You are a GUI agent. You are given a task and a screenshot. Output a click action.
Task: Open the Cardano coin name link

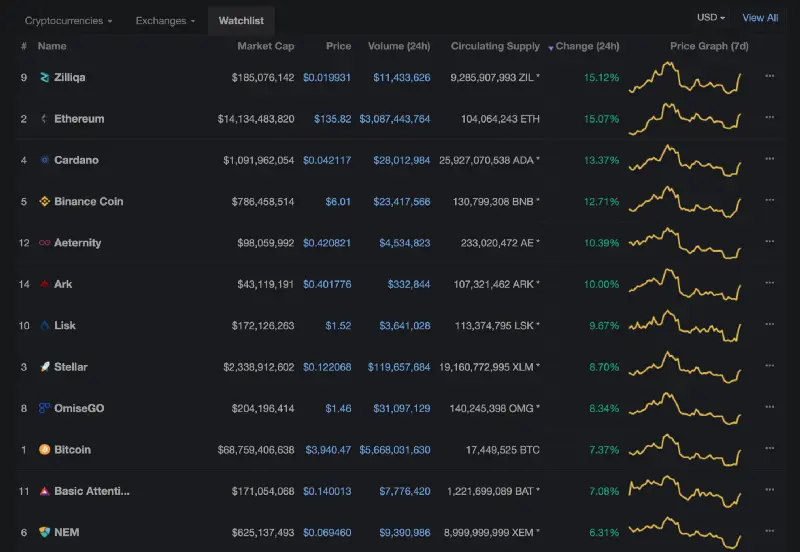coord(77,160)
